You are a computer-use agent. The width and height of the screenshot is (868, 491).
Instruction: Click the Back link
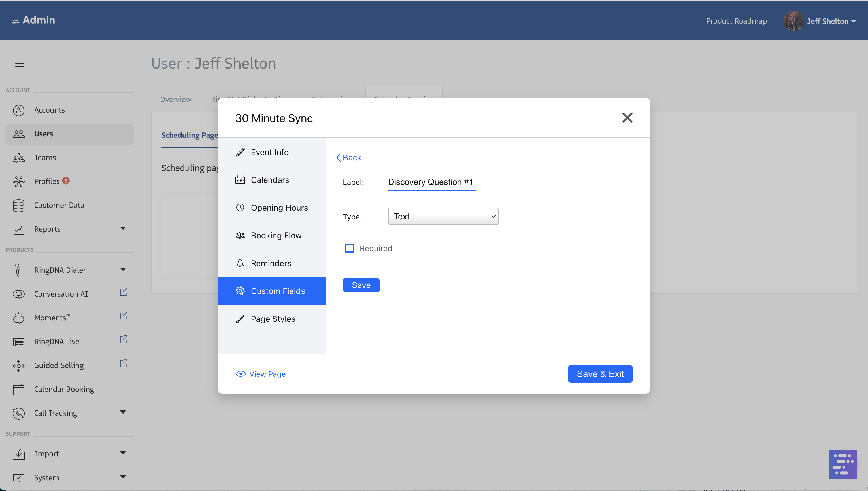coord(348,158)
